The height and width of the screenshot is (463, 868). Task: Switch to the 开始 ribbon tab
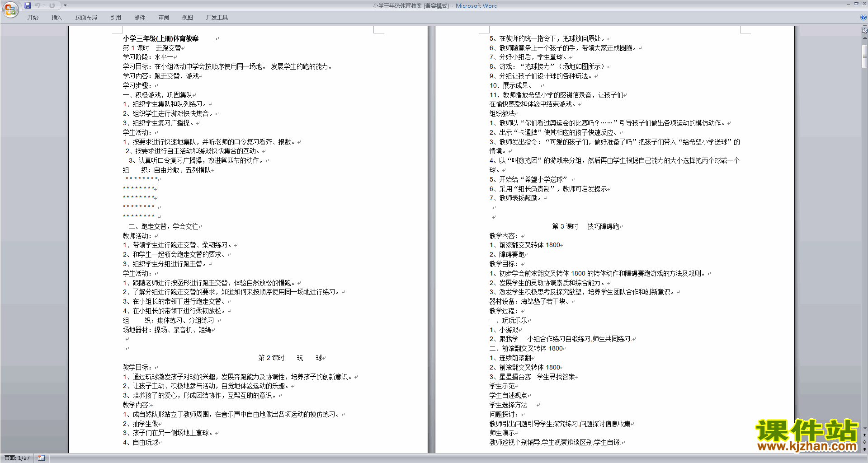[33, 18]
